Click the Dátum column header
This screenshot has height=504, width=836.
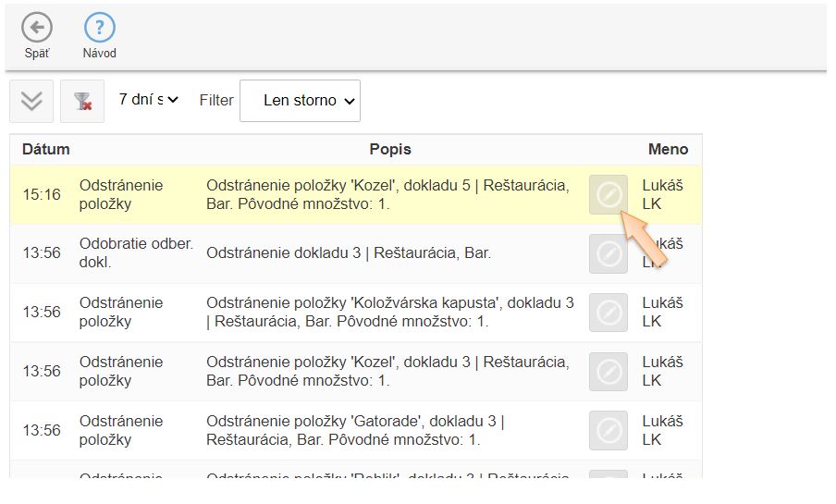[46, 149]
